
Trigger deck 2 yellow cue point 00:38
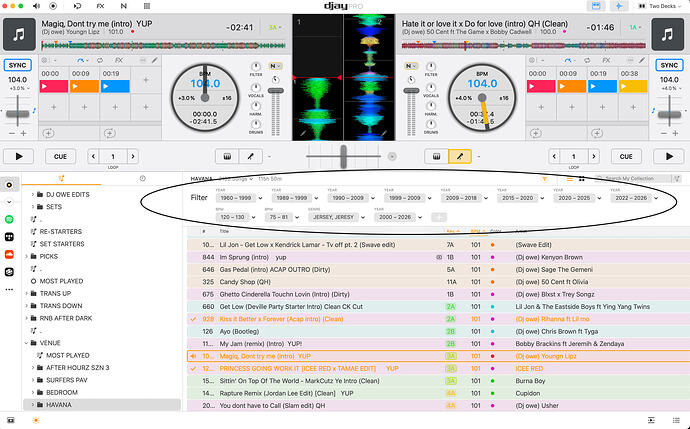[633, 86]
